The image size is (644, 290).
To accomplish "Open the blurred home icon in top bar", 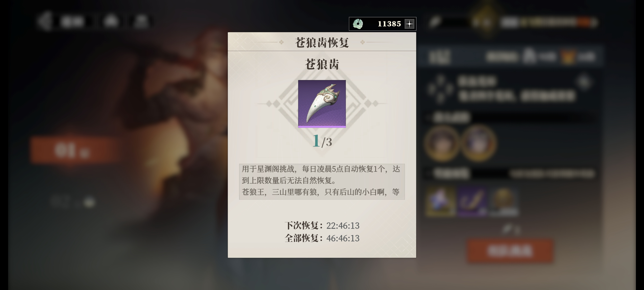I will [110, 21].
